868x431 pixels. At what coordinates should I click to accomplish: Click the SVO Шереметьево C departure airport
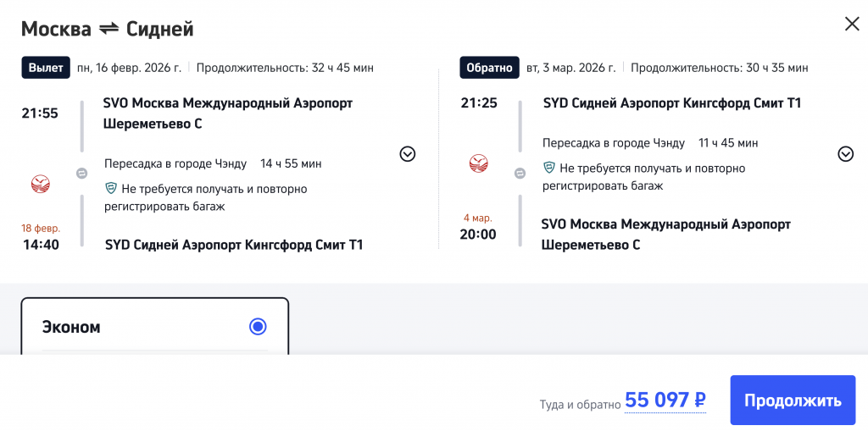[227, 113]
